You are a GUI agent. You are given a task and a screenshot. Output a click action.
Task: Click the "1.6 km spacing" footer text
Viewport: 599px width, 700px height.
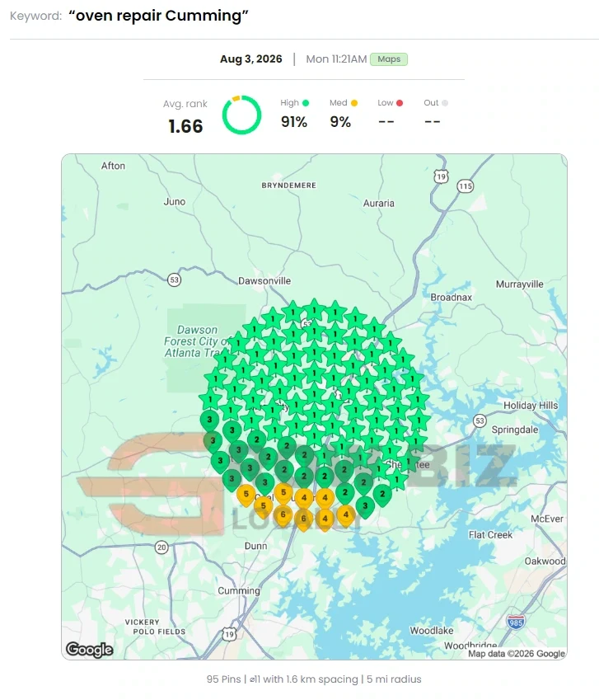point(321,679)
